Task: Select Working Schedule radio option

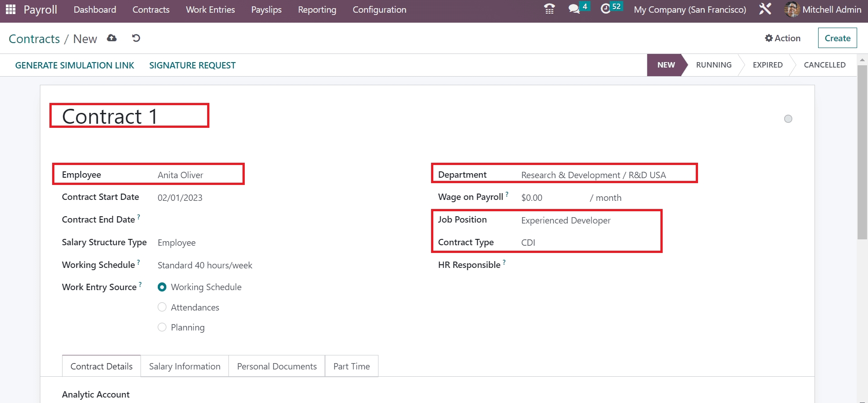Action: (x=162, y=287)
